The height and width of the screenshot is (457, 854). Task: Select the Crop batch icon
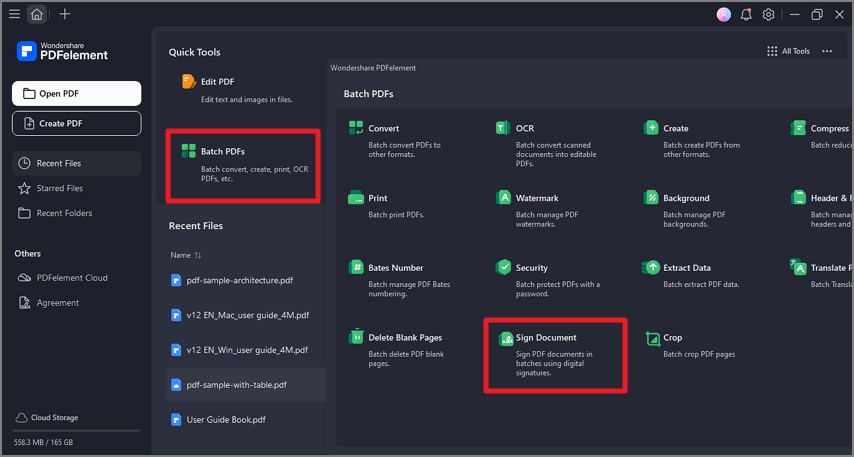(652, 338)
